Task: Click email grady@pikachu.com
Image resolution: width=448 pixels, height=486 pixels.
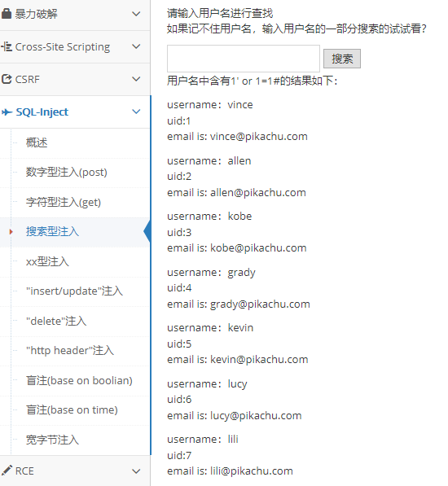Action: (260, 304)
